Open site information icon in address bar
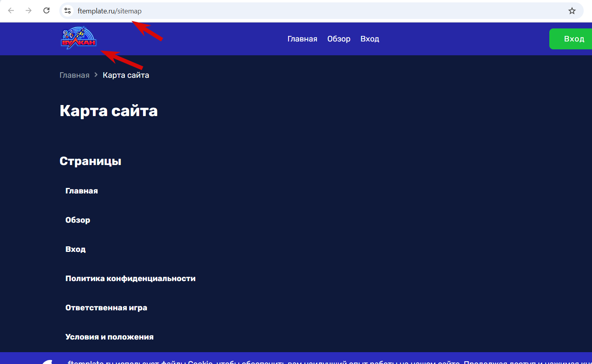Viewport: 592px width, 364px height. click(68, 11)
